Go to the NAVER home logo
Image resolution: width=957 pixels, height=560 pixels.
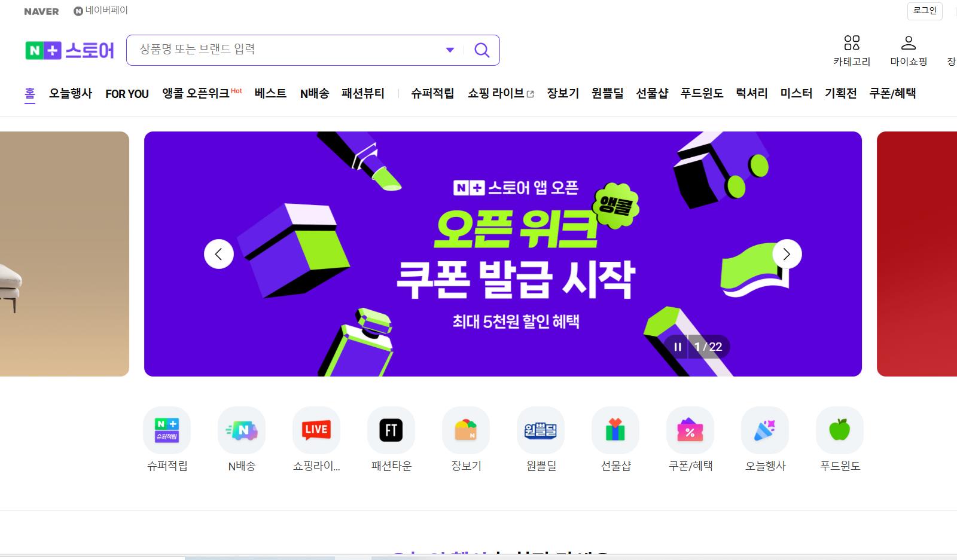click(x=41, y=11)
